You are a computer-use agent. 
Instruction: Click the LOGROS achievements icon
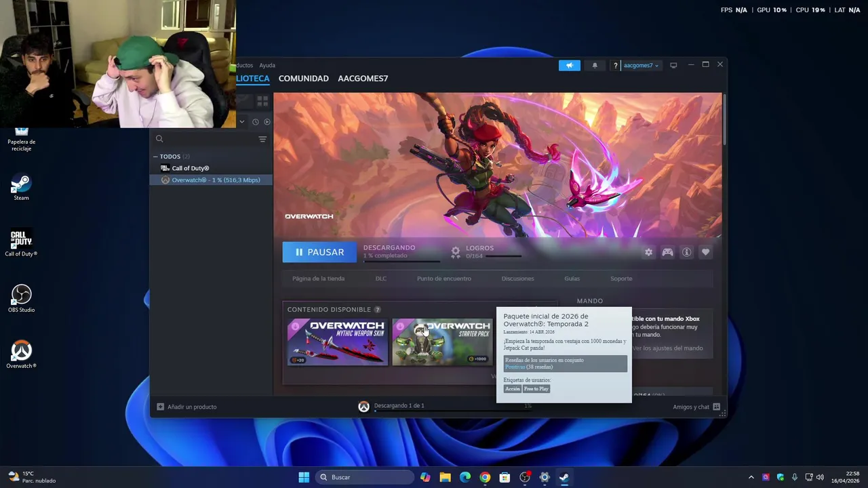(x=456, y=251)
